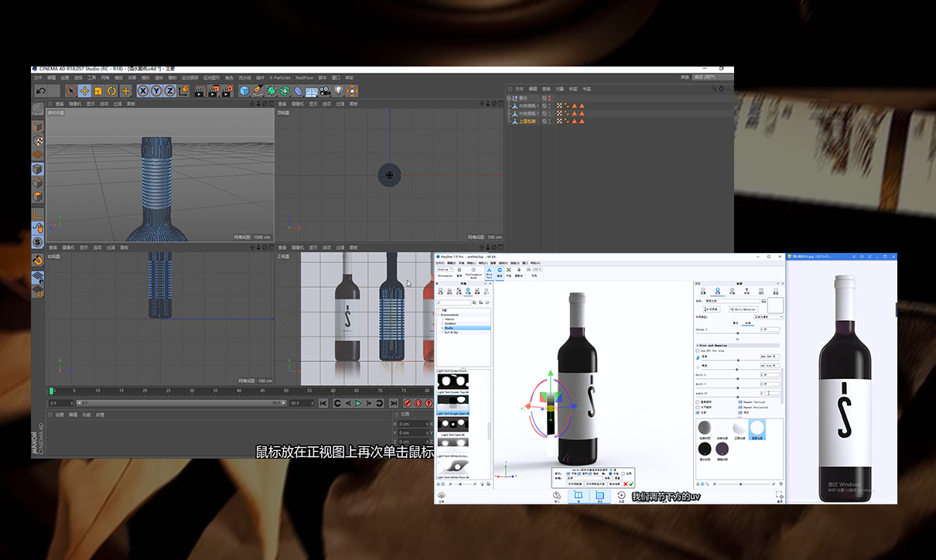Select Interior folder in KeyShot library
Viewport: 936px width, 560px height.
(449, 319)
